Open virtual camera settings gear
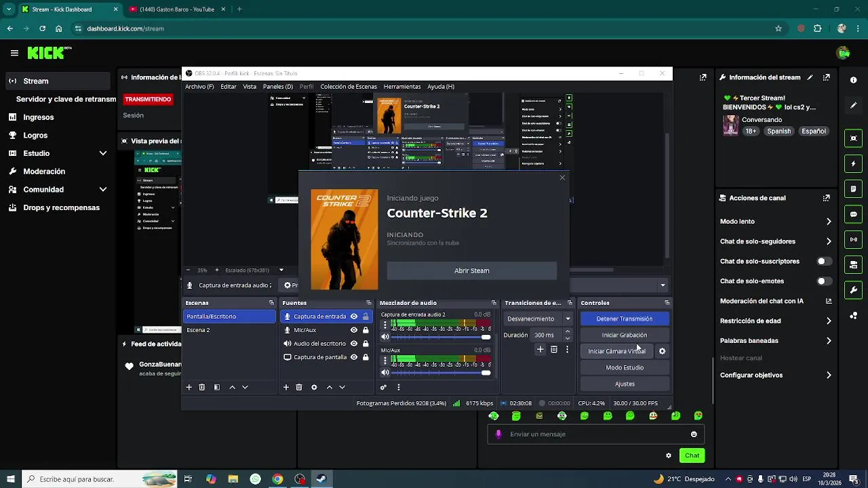Viewport: 868px width, 488px height. coord(663,351)
